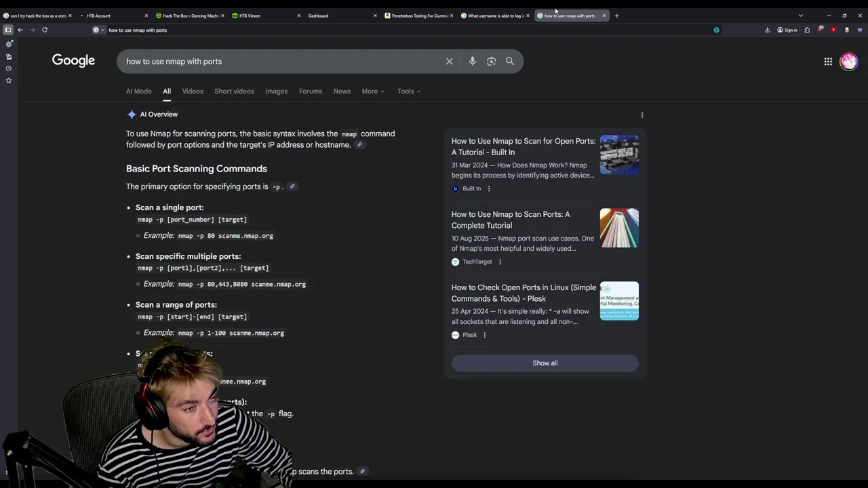The width and height of the screenshot is (868, 488).
Task: Close the HTB Viewer tab
Action: (298, 16)
